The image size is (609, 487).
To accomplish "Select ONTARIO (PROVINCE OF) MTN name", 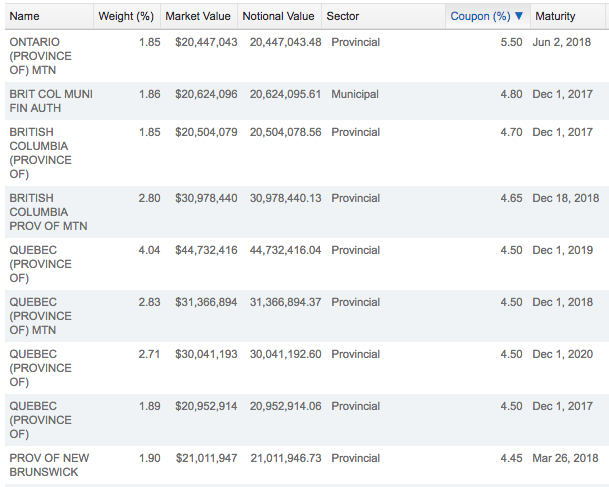I will coord(41,56).
